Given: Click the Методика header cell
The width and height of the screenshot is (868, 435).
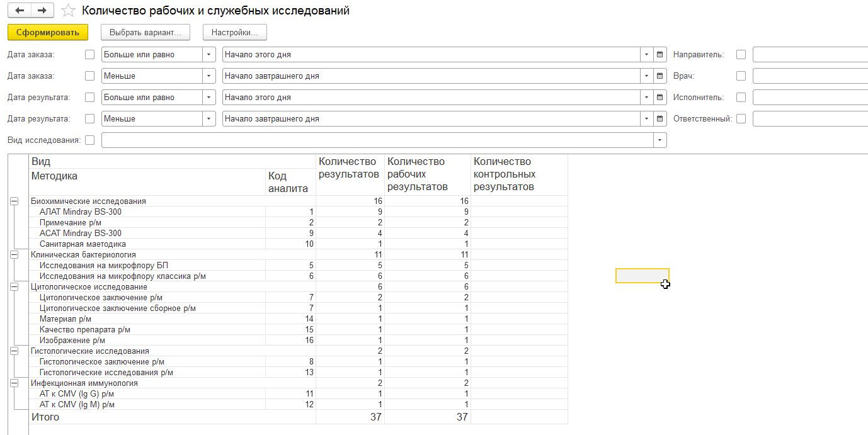Looking at the screenshot, I should click(147, 182).
